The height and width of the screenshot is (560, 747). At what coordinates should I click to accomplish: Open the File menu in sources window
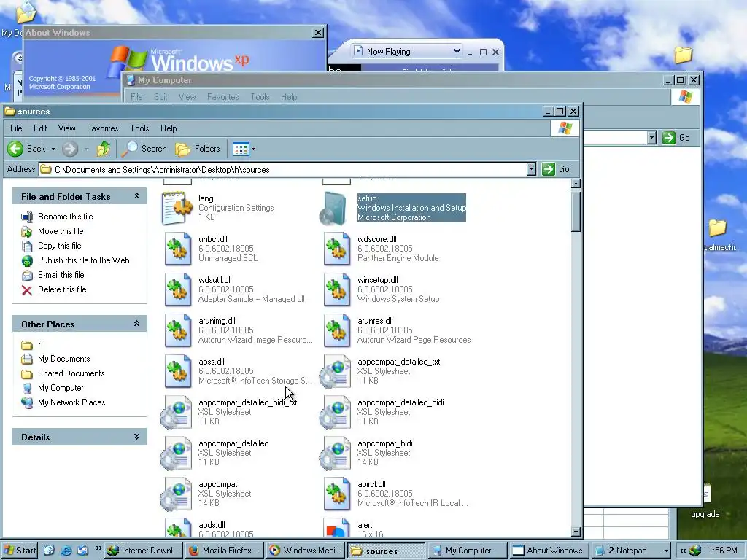pyautogui.click(x=16, y=128)
